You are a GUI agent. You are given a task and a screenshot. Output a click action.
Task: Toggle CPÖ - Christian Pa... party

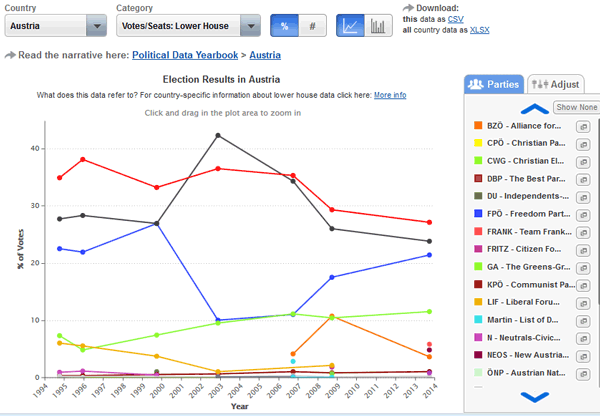click(x=526, y=143)
